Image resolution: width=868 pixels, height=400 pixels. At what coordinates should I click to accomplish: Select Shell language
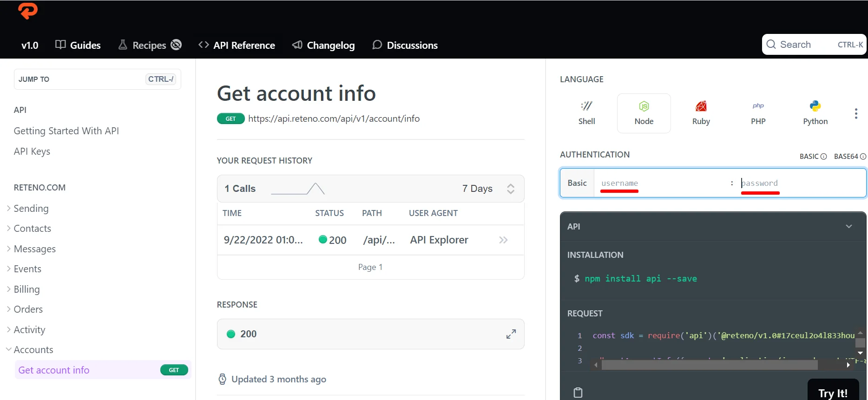tap(587, 113)
